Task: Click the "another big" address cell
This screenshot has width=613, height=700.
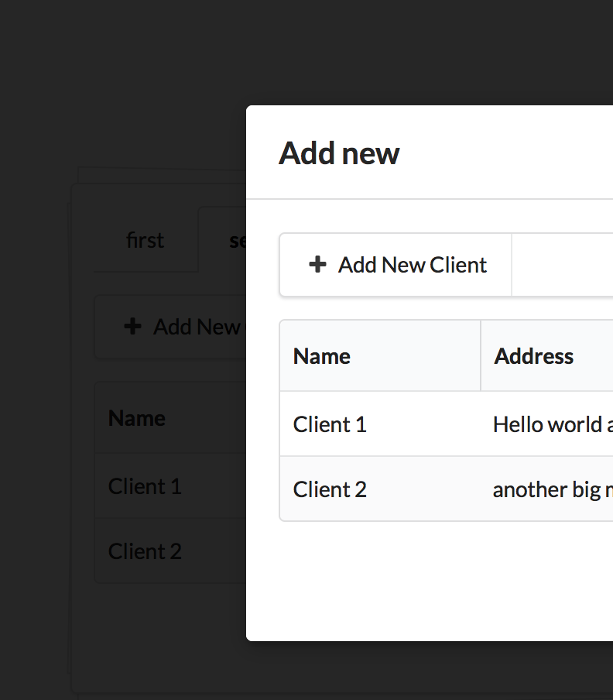Action: (x=550, y=489)
